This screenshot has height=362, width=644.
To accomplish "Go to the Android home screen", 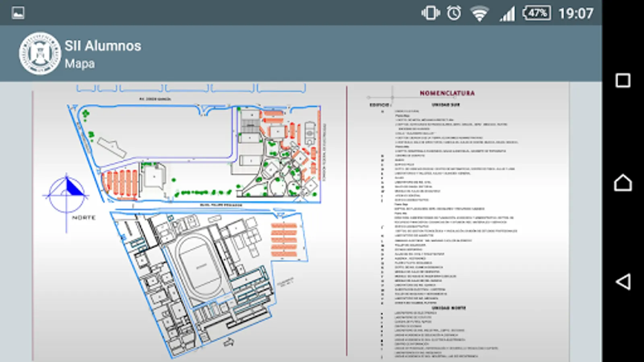I will click(x=623, y=183).
